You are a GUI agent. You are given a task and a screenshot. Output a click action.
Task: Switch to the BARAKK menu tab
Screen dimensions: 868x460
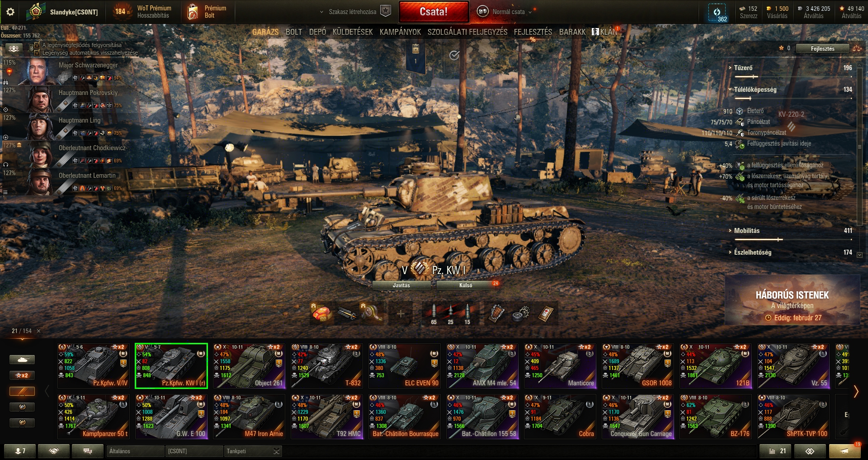click(572, 32)
